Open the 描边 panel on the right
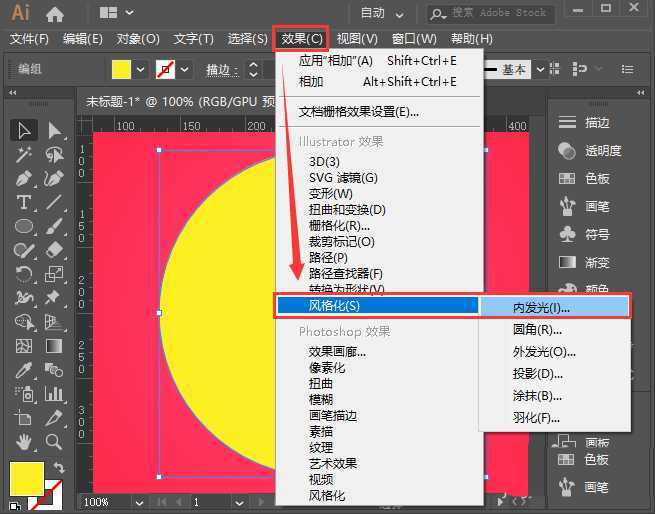655x514 pixels. click(x=597, y=122)
